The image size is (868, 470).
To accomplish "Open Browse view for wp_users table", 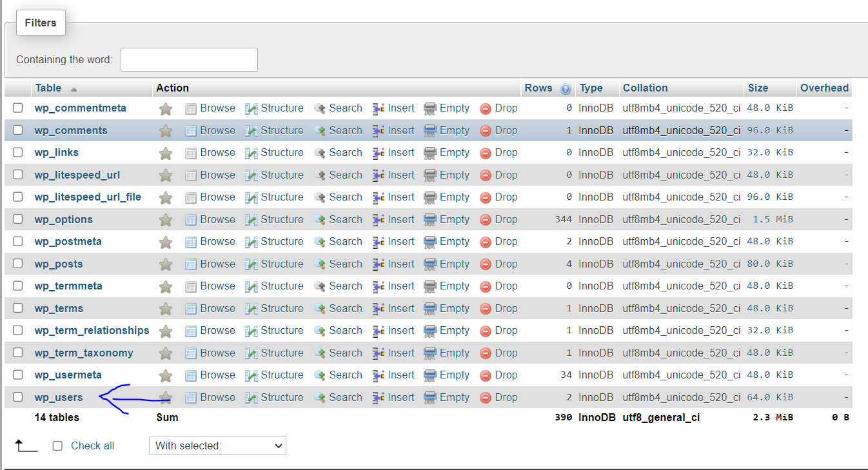I will [217, 397].
